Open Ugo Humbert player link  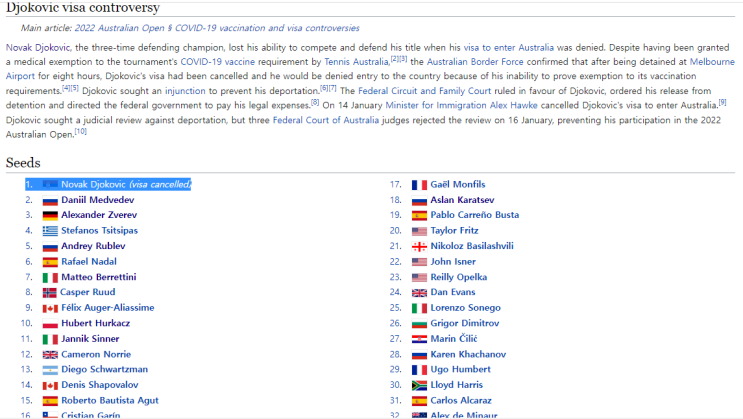pyautogui.click(x=461, y=370)
